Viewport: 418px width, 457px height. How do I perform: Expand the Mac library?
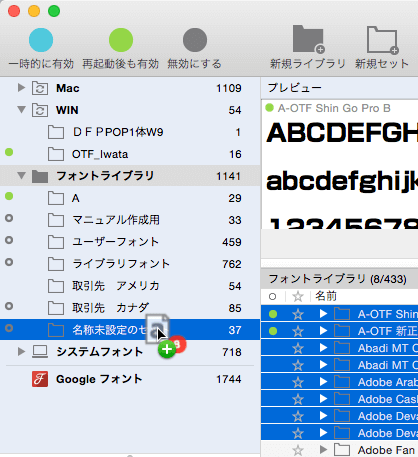pyautogui.click(x=21, y=88)
